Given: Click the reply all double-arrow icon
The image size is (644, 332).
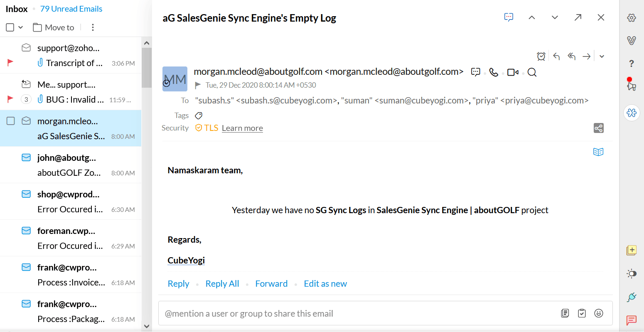Looking at the screenshot, I should click(572, 56).
